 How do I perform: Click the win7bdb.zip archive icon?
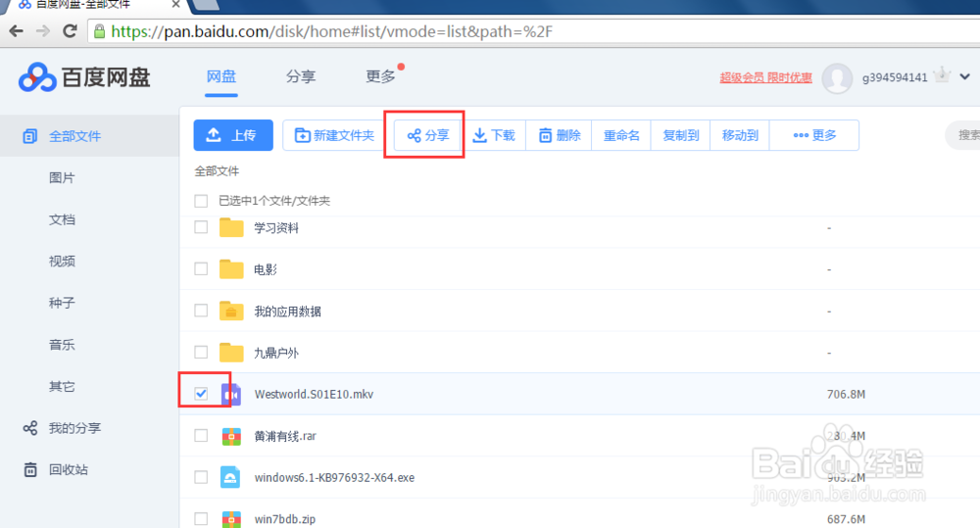(231, 518)
